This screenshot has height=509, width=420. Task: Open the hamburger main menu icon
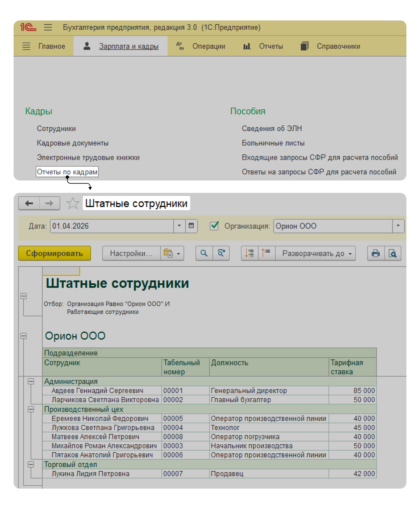[x=48, y=27]
